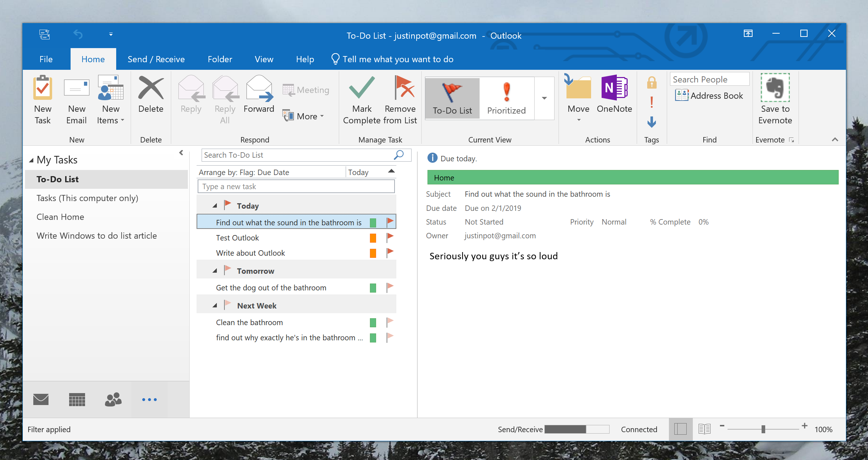Image resolution: width=868 pixels, height=460 pixels.
Task: Open the New Items dropdown
Action: 111,120
